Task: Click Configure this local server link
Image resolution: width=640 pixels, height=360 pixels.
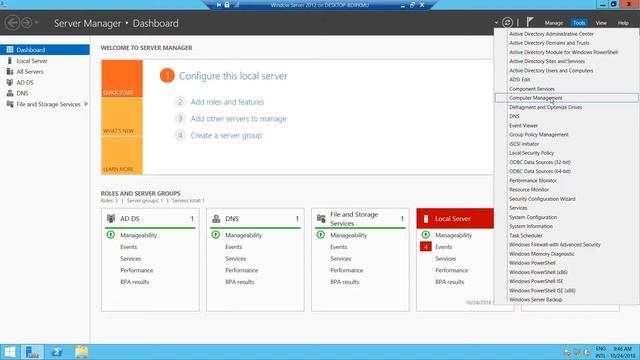Action: [233, 76]
